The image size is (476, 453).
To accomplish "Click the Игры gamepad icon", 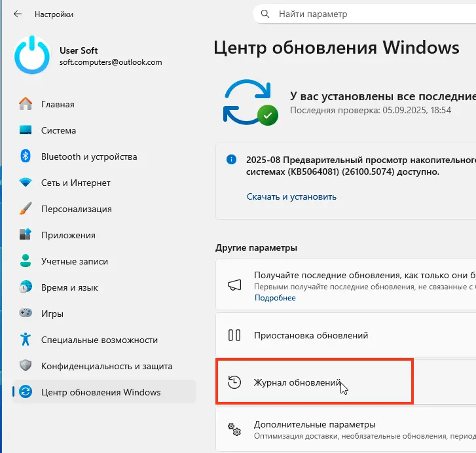I will click(26, 314).
